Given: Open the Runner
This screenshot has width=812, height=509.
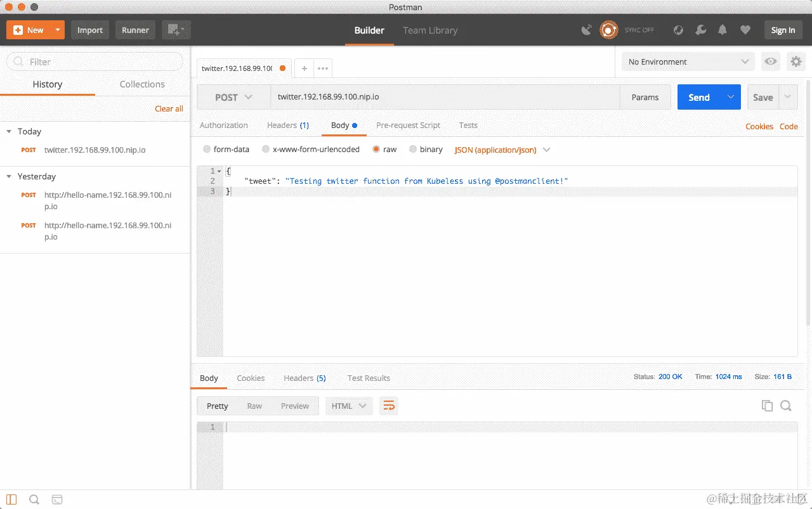Looking at the screenshot, I should click(135, 30).
